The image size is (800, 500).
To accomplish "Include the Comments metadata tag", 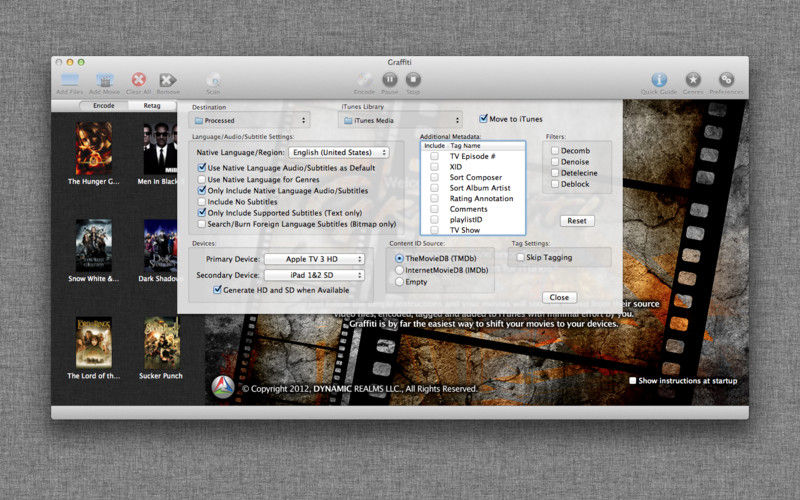I will pos(434,209).
